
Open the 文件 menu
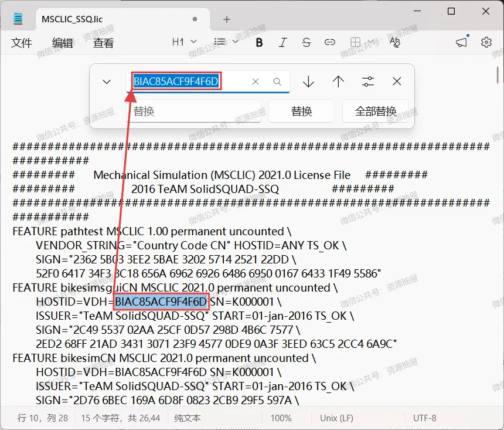click(22, 42)
